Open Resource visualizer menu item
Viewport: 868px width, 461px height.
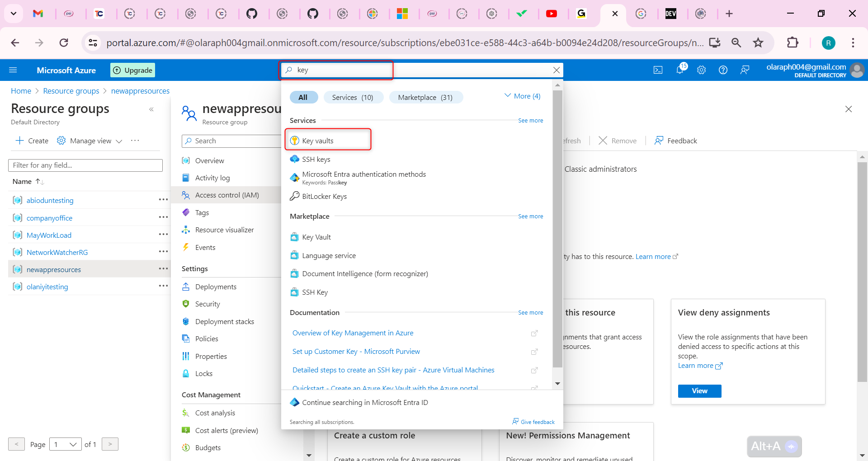tap(224, 230)
